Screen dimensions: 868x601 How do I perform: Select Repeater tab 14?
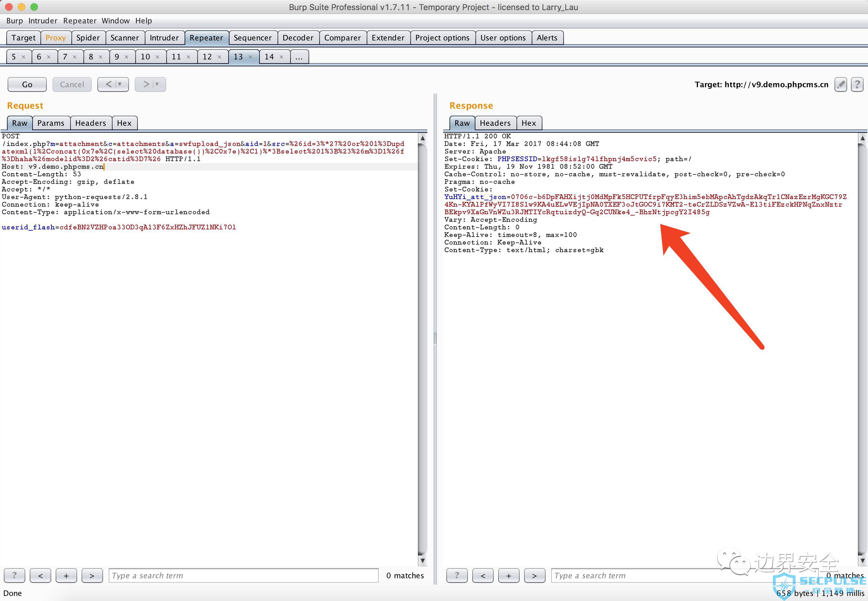pyautogui.click(x=269, y=57)
